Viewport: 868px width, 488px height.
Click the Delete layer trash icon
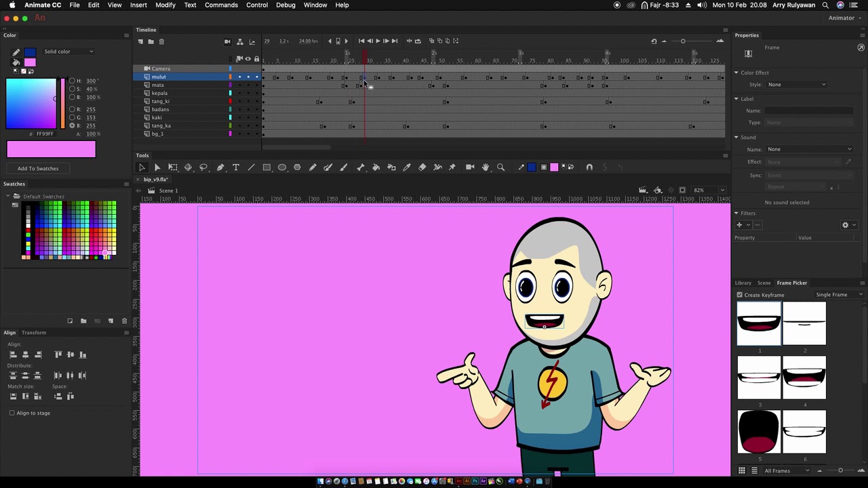(x=161, y=41)
